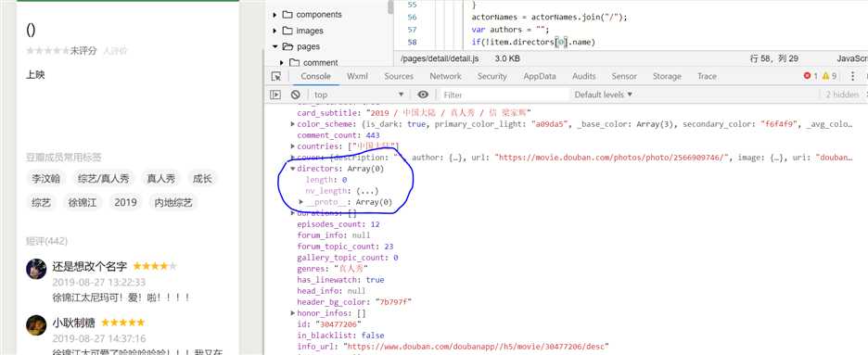
Task: Expand the __proto__ entry
Action: [301, 202]
